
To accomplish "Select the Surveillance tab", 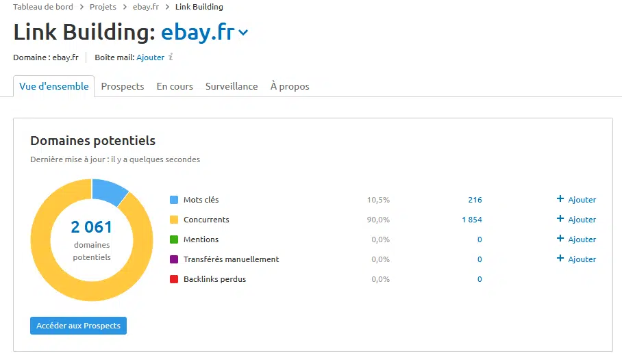I will coord(232,87).
